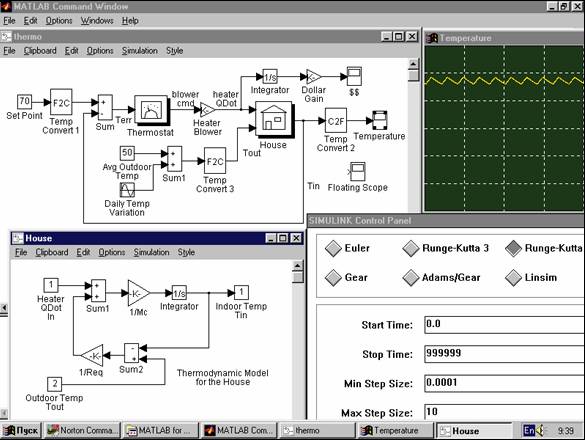
Task: Select the Daily Temp Variation sine block
Action: coord(127,190)
